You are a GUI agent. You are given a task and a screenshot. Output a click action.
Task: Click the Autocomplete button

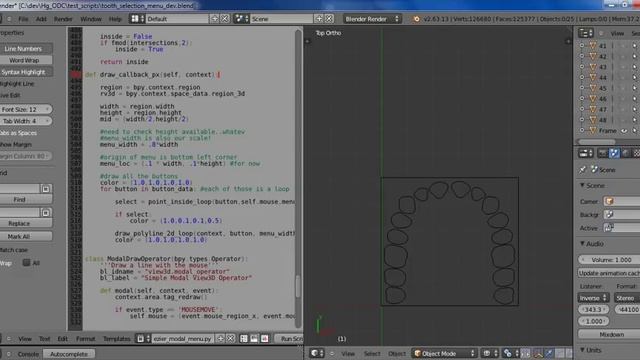click(69, 354)
